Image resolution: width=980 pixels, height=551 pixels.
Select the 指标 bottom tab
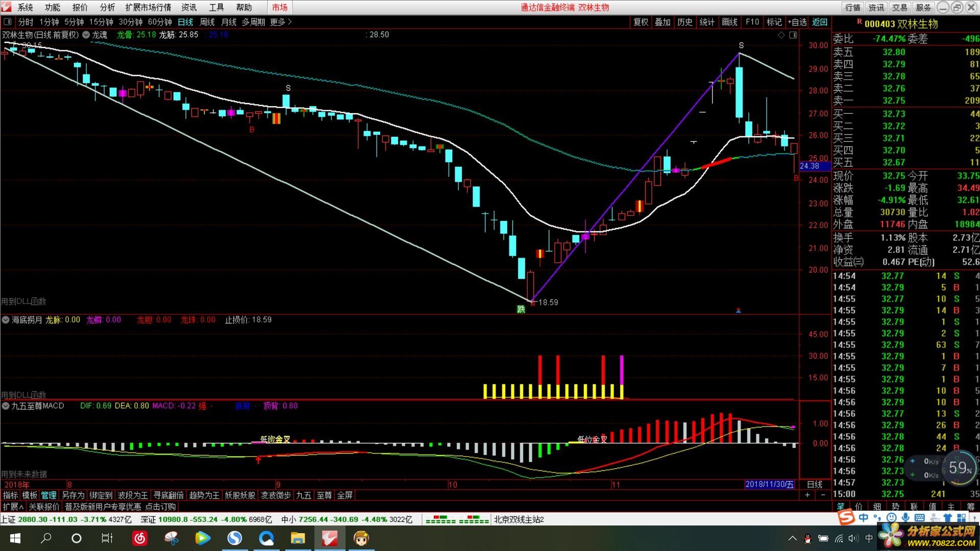(x=10, y=495)
